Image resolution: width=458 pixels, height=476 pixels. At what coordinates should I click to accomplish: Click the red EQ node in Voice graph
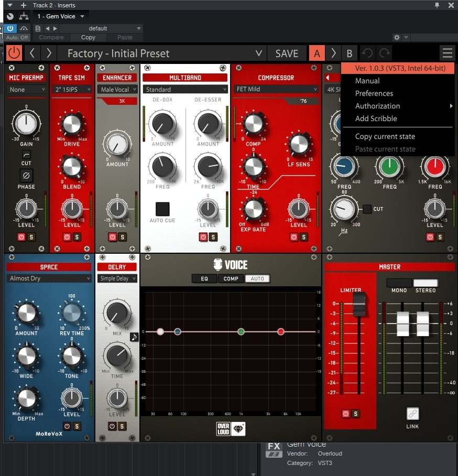point(281,331)
